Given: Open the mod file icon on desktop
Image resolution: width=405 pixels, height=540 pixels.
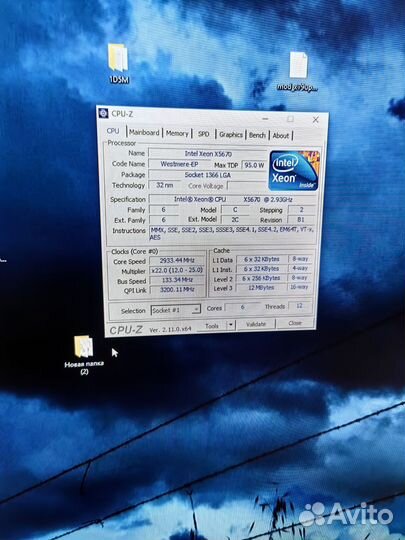Looking at the screenshot, I should pos(298,71).
